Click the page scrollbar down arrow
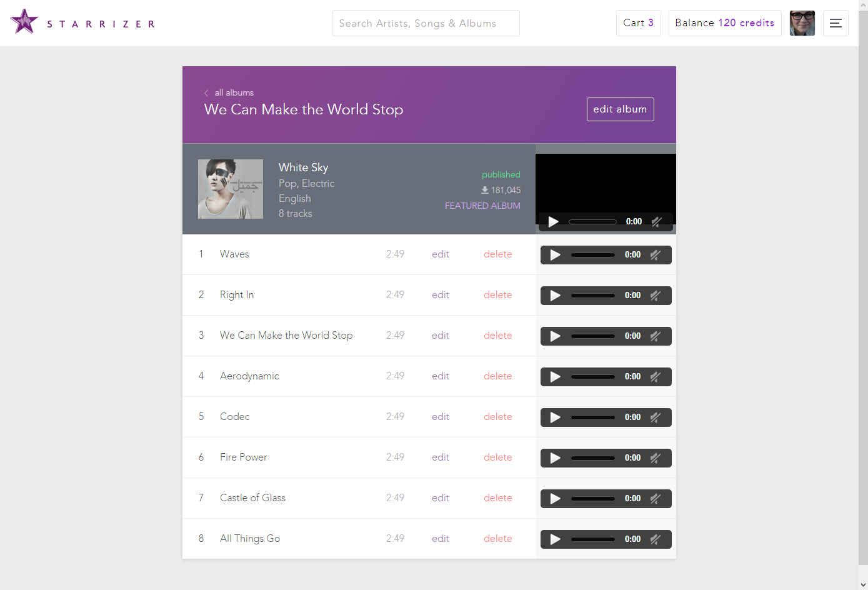Screen dimensions: 868x590 pos(863,585)
